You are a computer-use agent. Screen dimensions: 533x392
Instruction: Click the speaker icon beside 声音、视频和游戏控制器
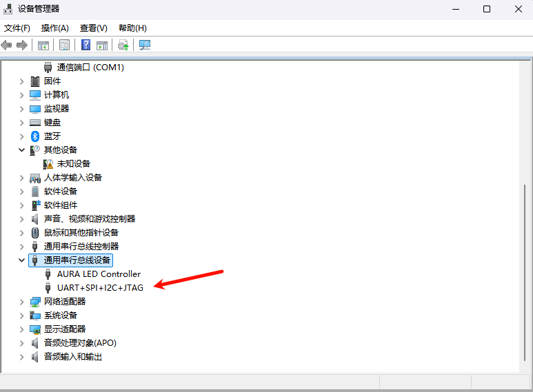(x=34, y=219)
